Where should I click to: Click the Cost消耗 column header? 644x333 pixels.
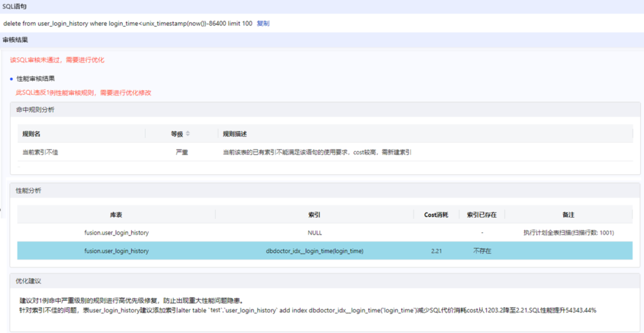(436, 215)
